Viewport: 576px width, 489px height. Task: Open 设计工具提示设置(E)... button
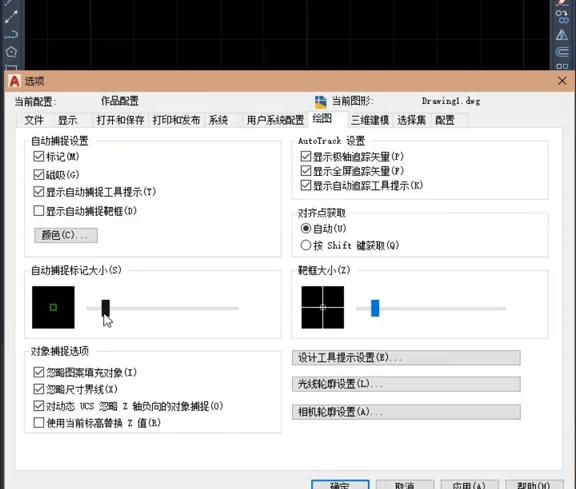pos(406,357)
